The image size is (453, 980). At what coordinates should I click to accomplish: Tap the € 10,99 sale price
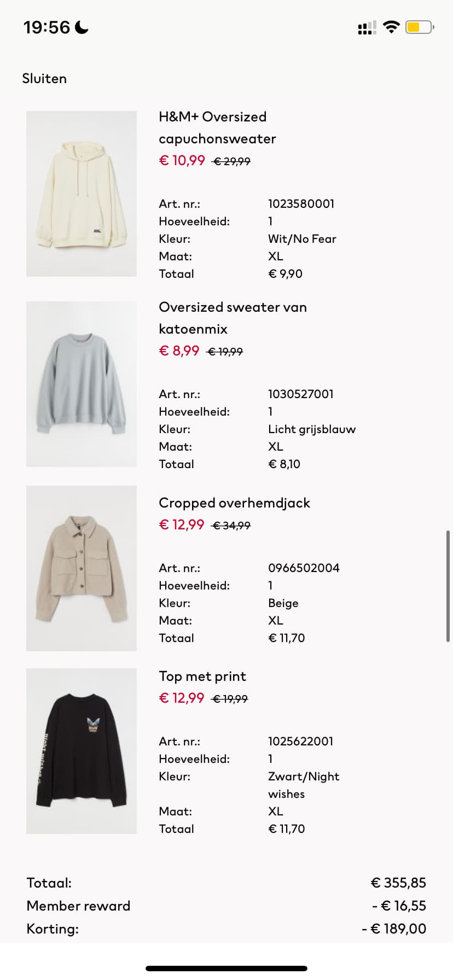182,160
